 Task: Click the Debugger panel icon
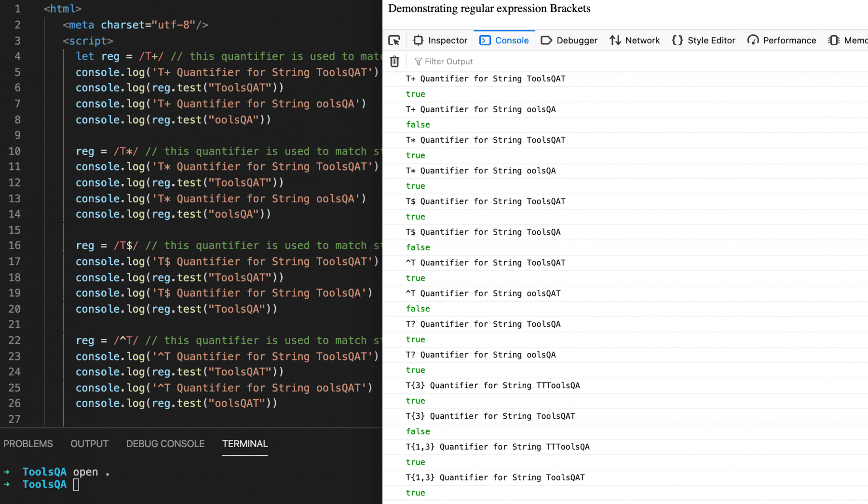[546, 40]
